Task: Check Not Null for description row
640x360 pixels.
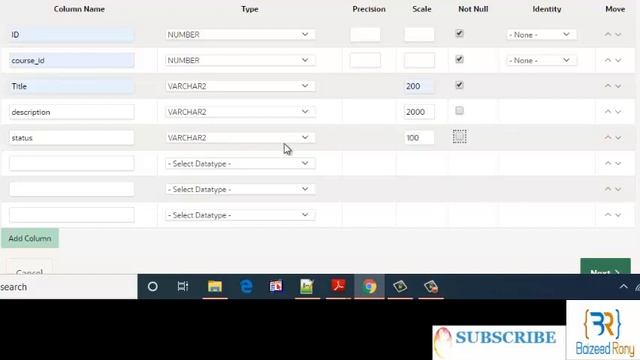Action: (460, 111)
